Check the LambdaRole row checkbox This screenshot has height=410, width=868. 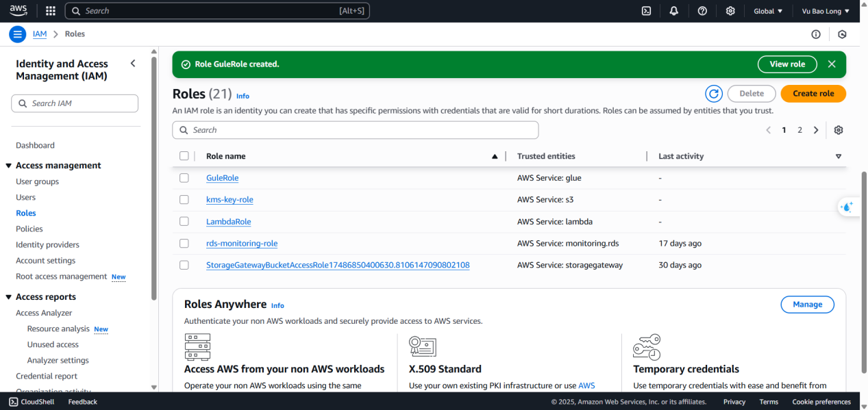tap(184, 222)
